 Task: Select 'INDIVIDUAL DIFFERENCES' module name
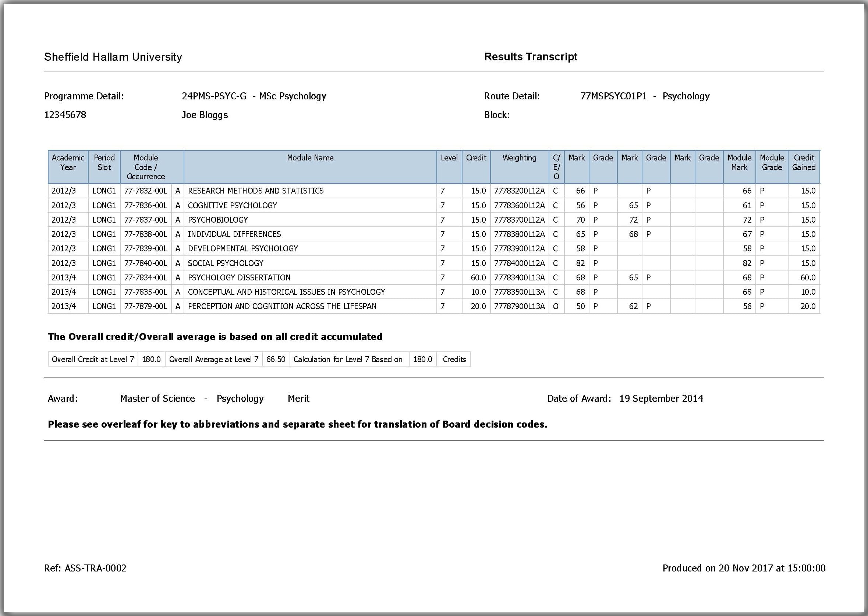(234, 234)
